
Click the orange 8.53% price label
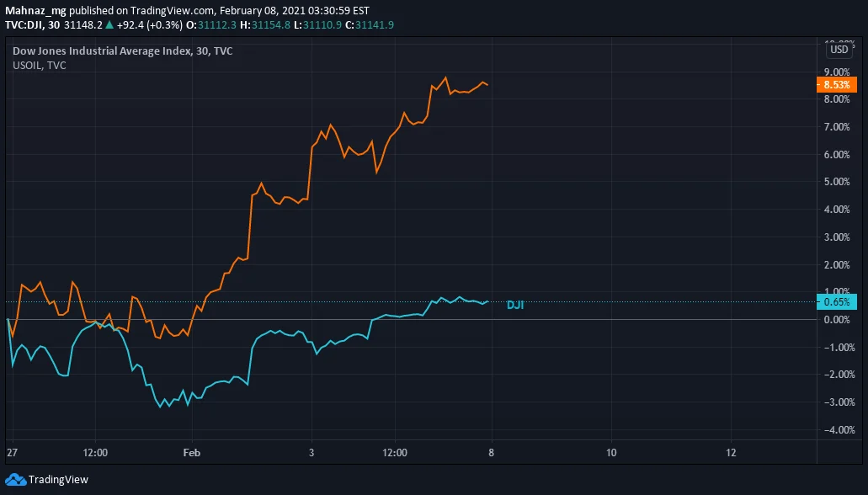point(837,85)
